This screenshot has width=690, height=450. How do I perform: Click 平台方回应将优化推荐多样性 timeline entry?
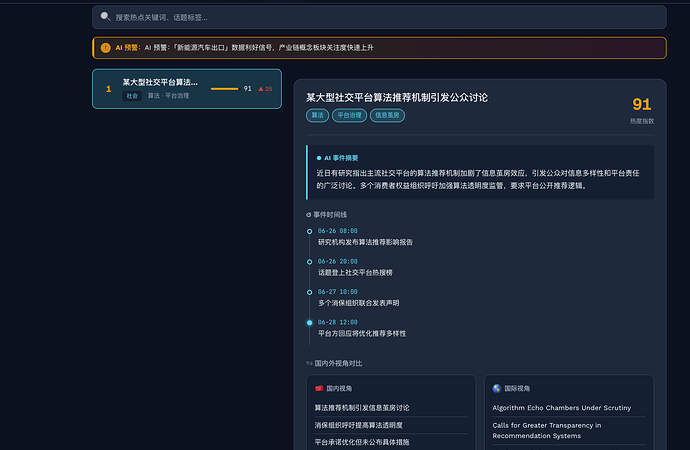point(362,333)
